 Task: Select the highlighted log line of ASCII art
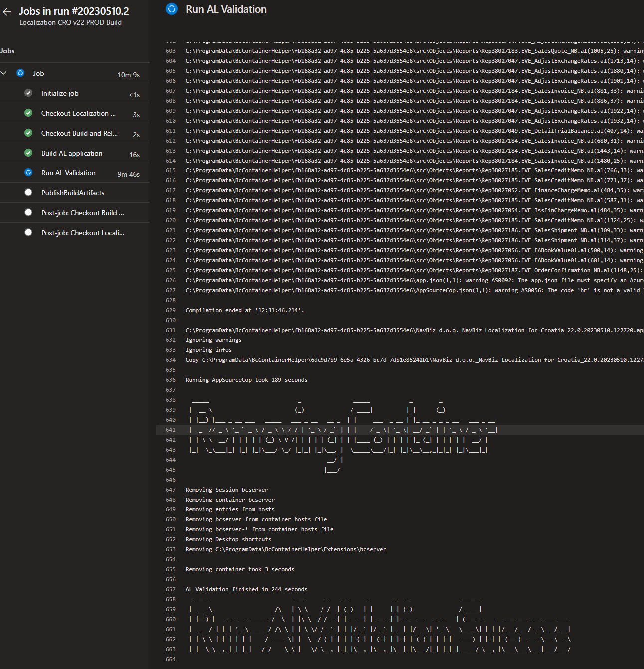tap(344, 429)
